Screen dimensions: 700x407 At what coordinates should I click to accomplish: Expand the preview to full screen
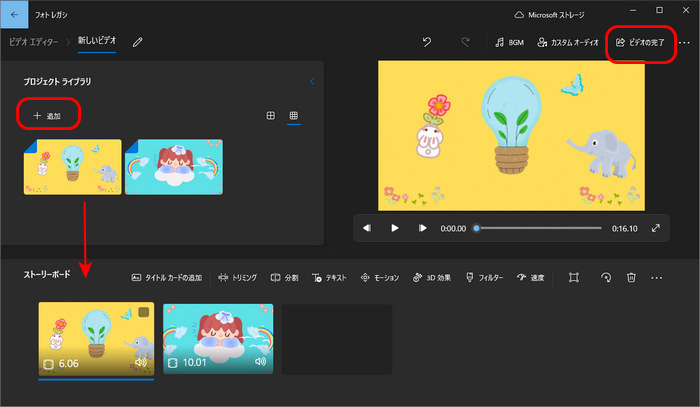(x=656, y=228)
